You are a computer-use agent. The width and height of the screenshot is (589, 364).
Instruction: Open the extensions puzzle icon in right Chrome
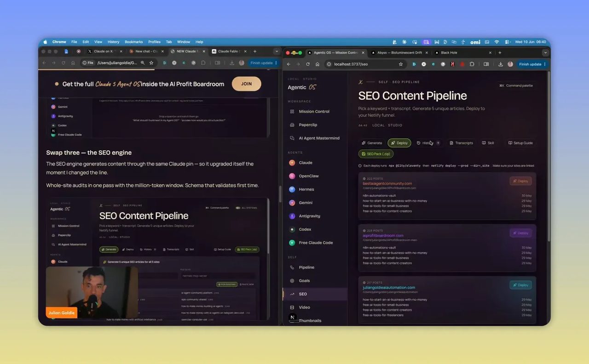coord(472,64)
